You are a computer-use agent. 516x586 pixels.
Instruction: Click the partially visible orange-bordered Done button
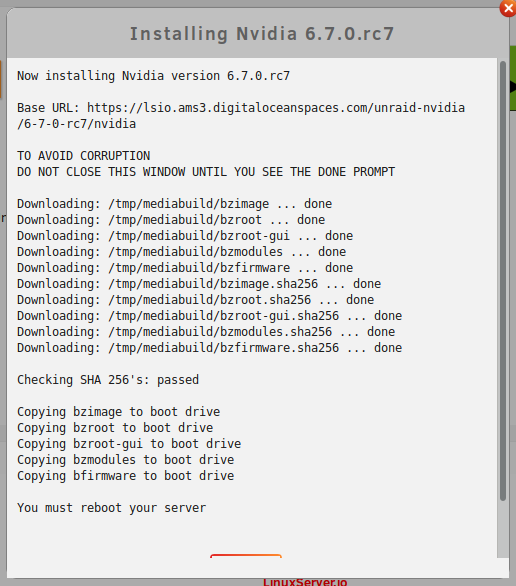click(246, 556)
